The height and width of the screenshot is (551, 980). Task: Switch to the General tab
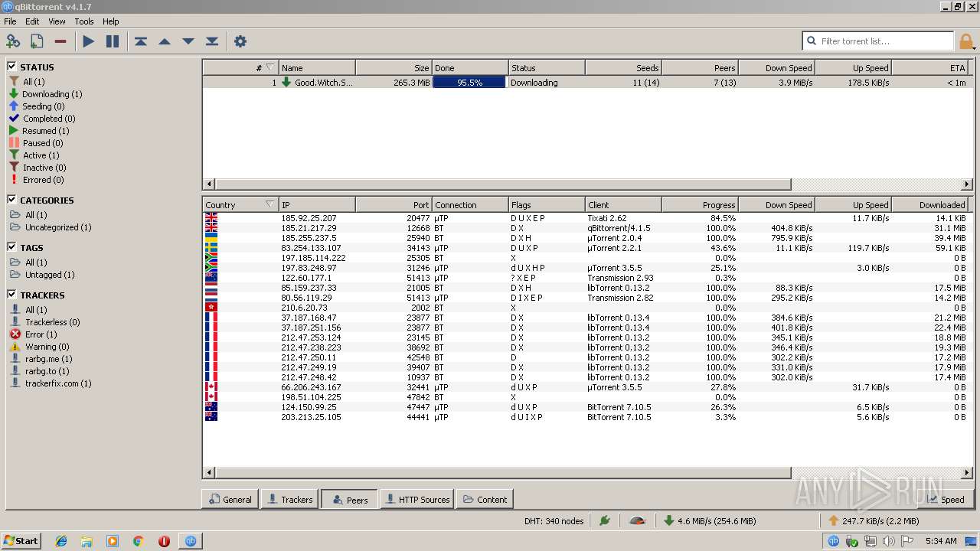point(230,499)
